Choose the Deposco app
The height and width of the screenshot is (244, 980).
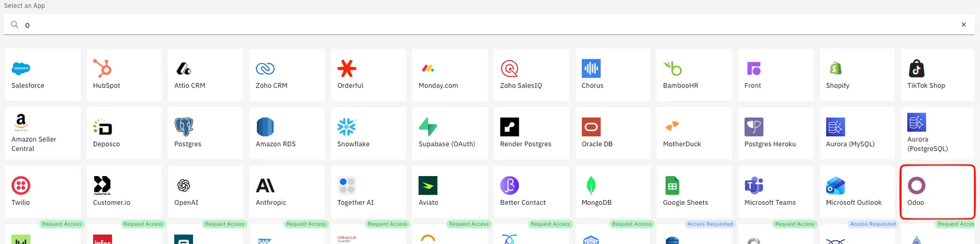tap(124, 133)
